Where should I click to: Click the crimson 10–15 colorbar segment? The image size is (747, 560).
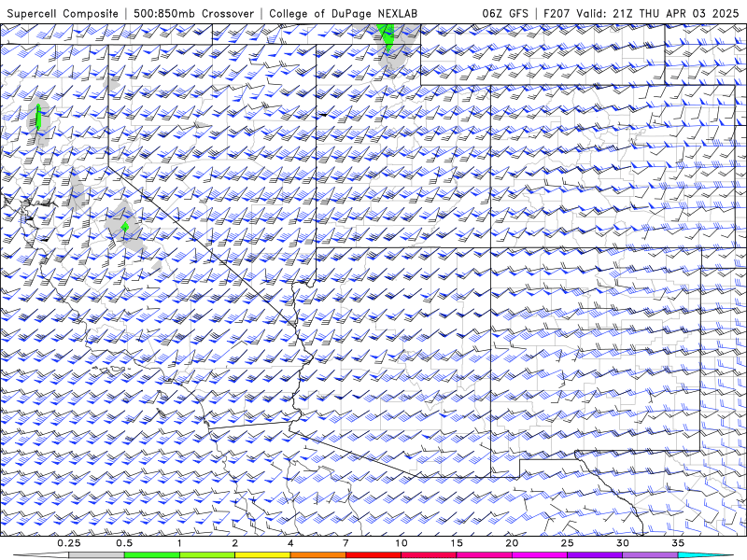(429, 555)
